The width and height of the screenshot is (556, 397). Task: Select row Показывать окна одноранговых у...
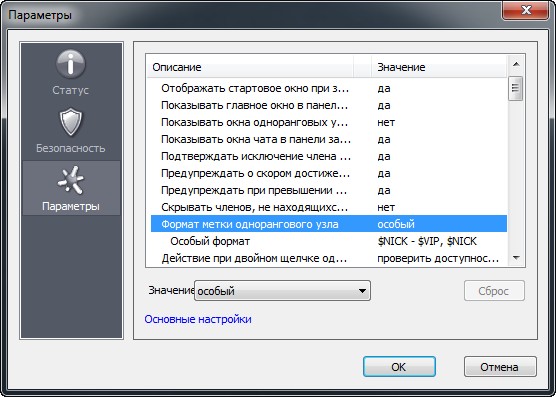pos(329,122)
